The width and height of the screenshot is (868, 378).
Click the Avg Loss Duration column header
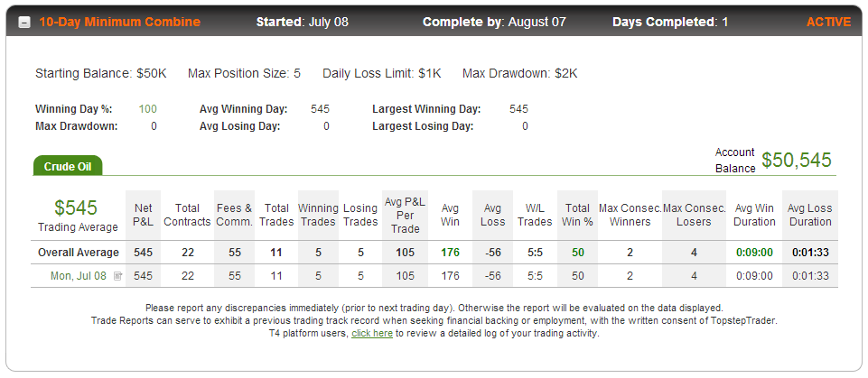[810, 215]
